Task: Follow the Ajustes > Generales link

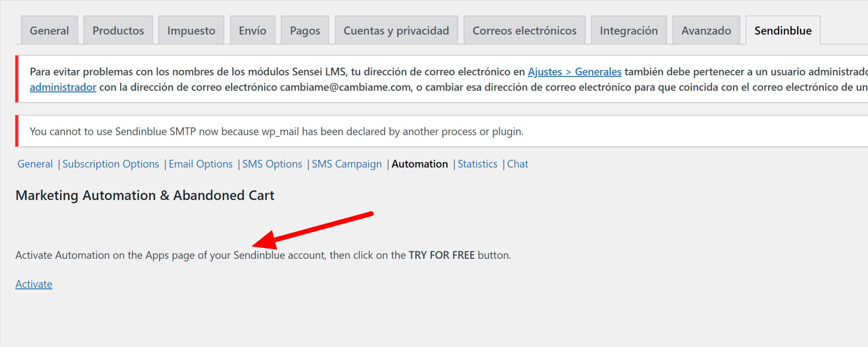Action: [574, 72]
